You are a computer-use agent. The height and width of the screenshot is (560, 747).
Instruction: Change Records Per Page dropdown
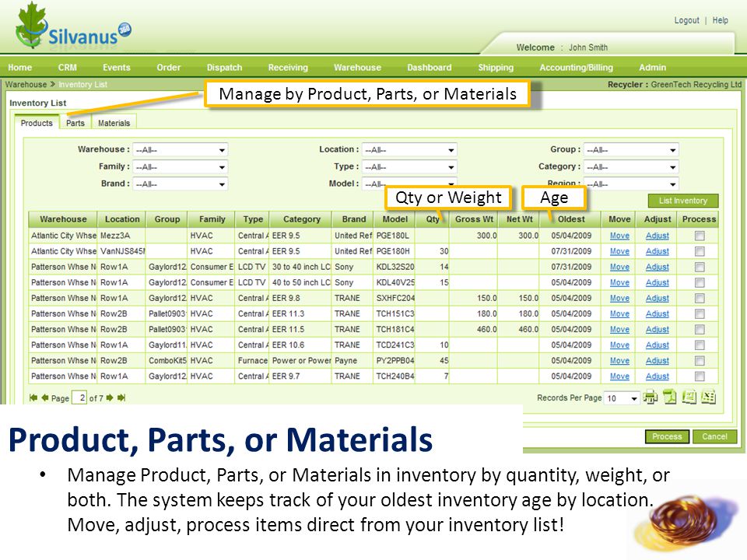[621, 398]
